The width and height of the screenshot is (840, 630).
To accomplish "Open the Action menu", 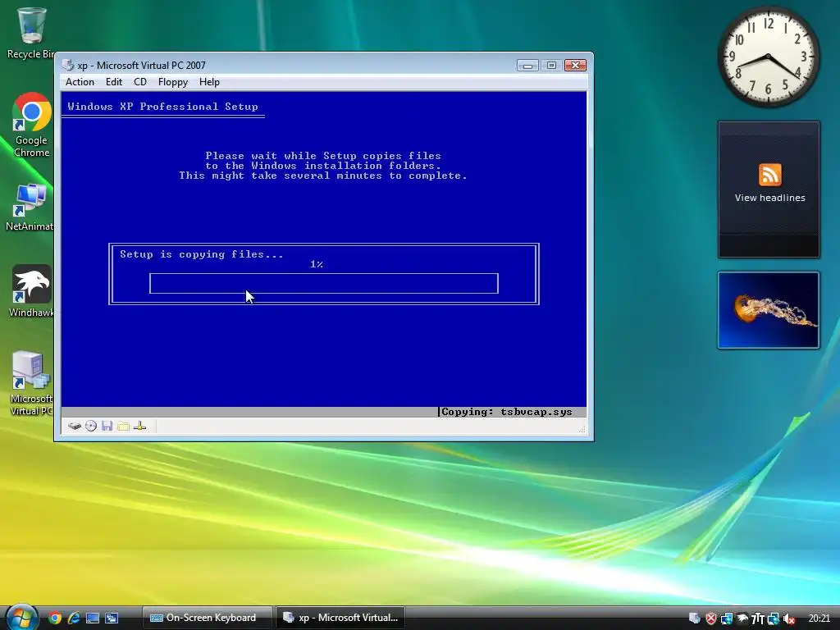I will (x=80, y=82).
